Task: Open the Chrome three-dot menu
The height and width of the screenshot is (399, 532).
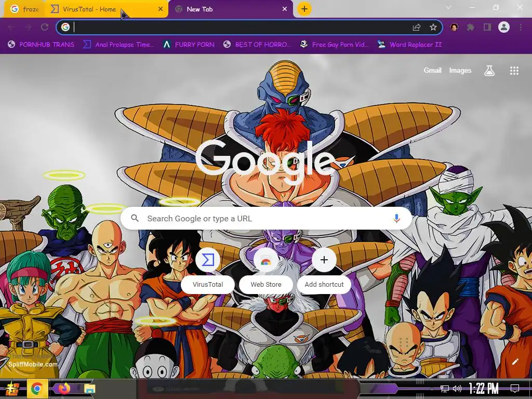Action: pos(521,27)
